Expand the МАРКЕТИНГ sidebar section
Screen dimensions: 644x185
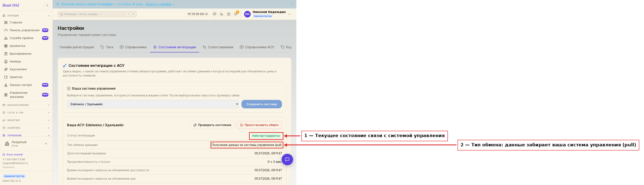[26, 120]
